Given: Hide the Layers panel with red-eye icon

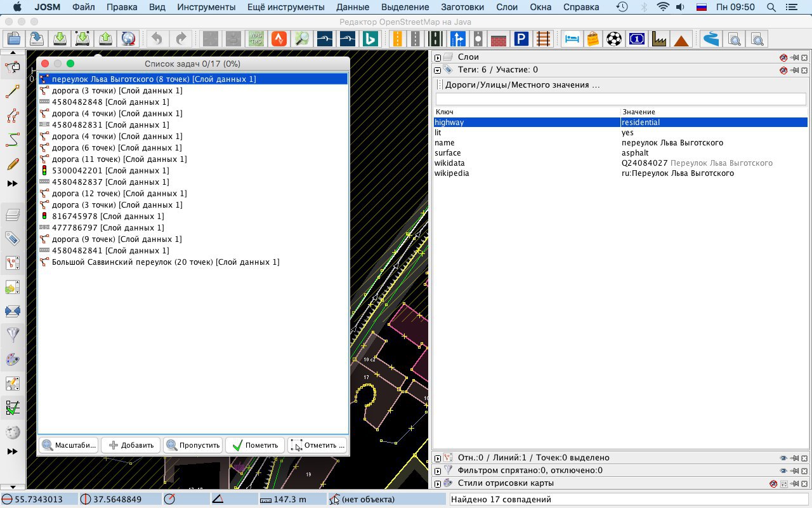Looking at the screenshot, I should coord(783,57).
